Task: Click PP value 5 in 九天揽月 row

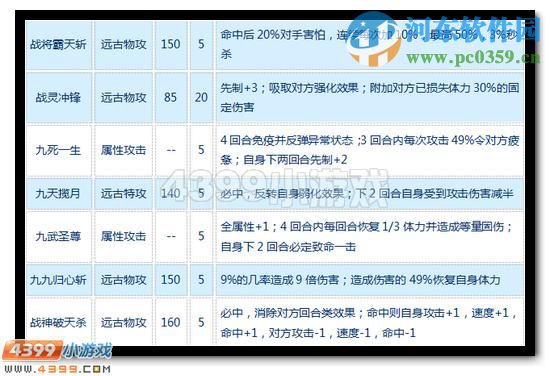Action: [x=201, y=193]
